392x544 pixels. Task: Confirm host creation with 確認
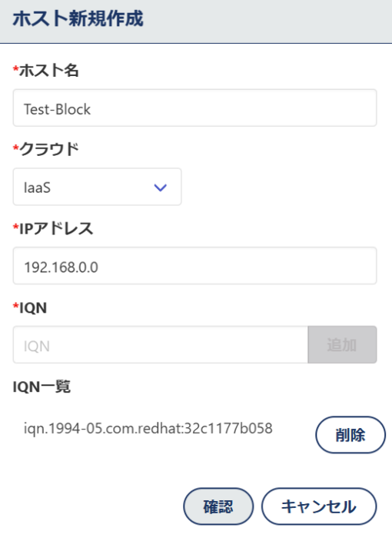tap(218, 506)
